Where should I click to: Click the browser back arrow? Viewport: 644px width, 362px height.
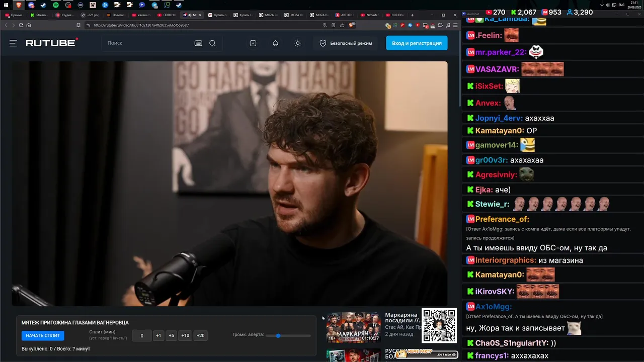click(7, 25)
